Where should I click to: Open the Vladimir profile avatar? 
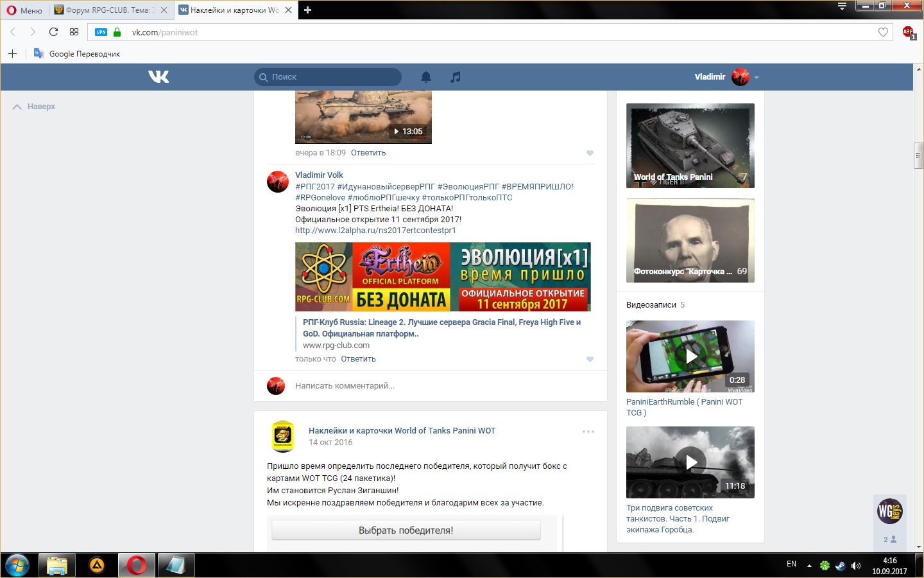click(x=740, y=76)
